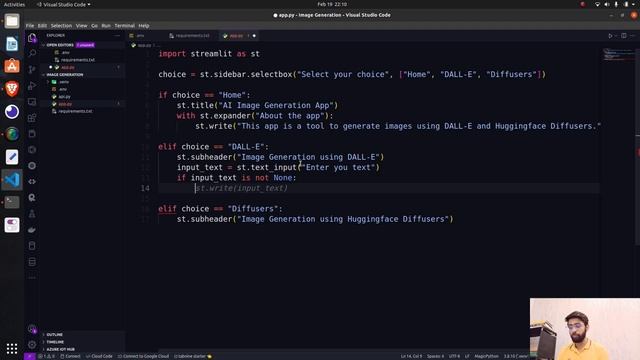Click the date and time clock

click(332, 4)
